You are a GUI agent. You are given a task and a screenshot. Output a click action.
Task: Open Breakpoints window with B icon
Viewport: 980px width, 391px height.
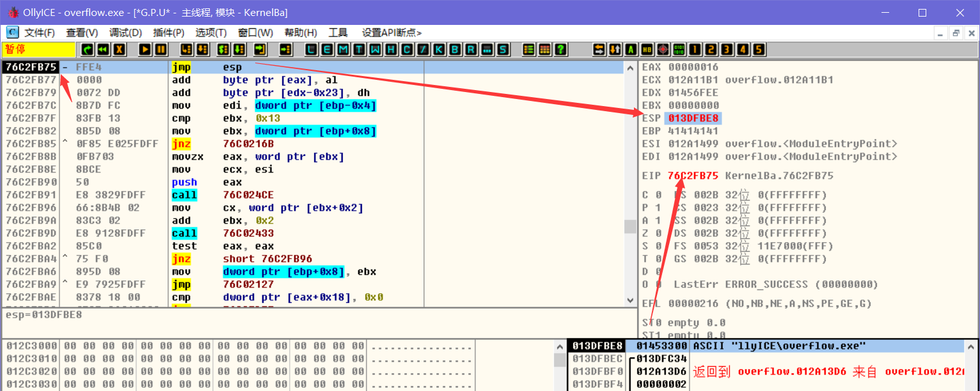tap(455, 49)
